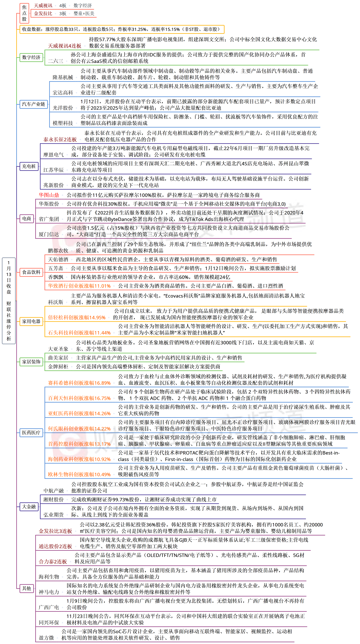Select the 电商 category node
This screenshot has width=360, height=644.
pyautogui.click(x=27, y=218)
